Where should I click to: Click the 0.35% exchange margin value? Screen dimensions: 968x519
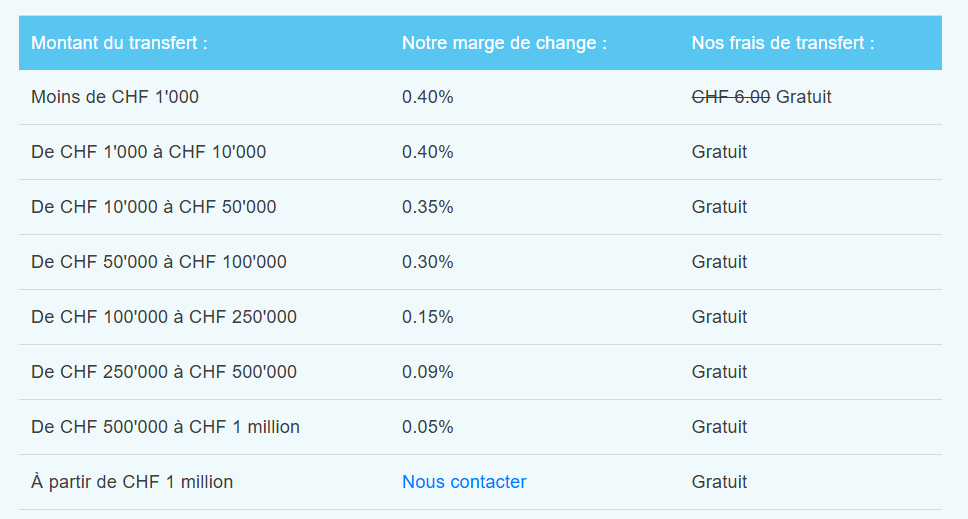[428, 207]
